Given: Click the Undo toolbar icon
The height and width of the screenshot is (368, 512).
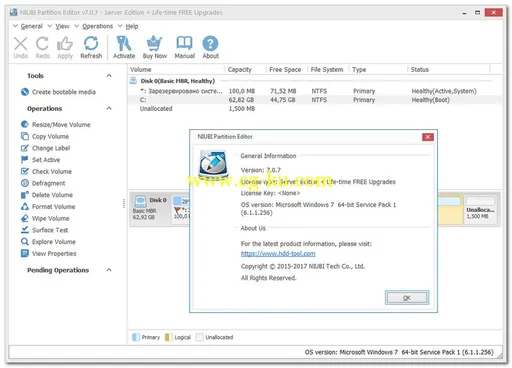Looking at the screenshot, I should tap(21, 44).
